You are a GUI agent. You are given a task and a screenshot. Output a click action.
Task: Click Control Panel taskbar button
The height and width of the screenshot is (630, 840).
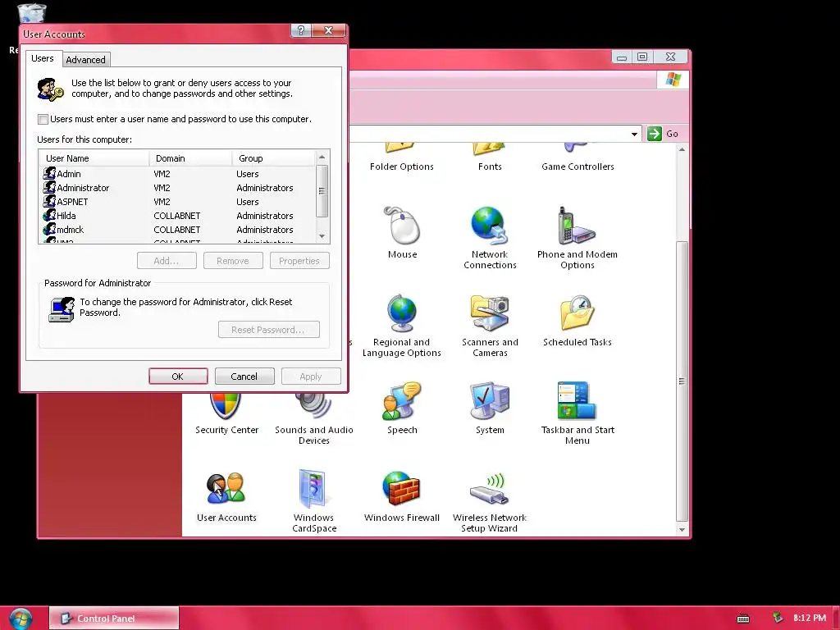(x=113, y=619)
